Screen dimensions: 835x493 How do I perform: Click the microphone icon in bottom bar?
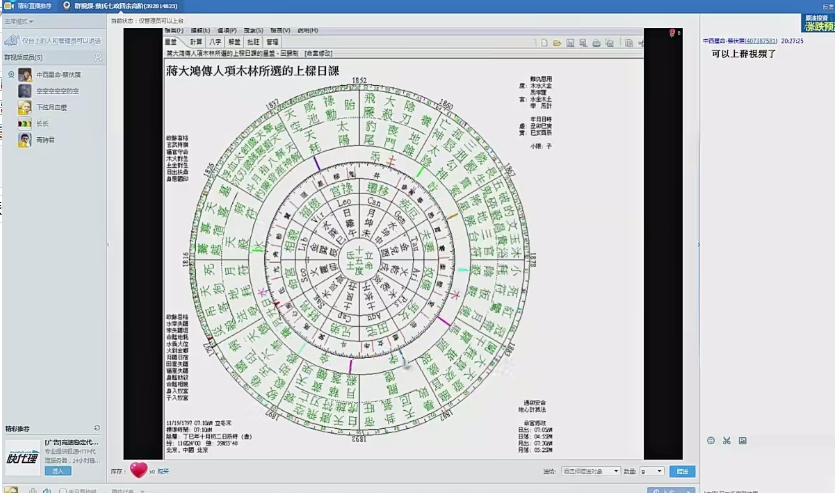[x=33, y=490]
